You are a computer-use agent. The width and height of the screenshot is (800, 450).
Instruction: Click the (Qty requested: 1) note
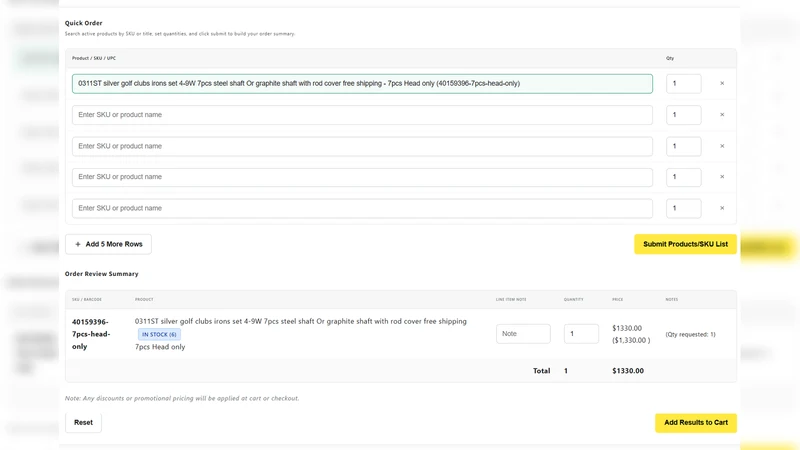tap(690, 335)
